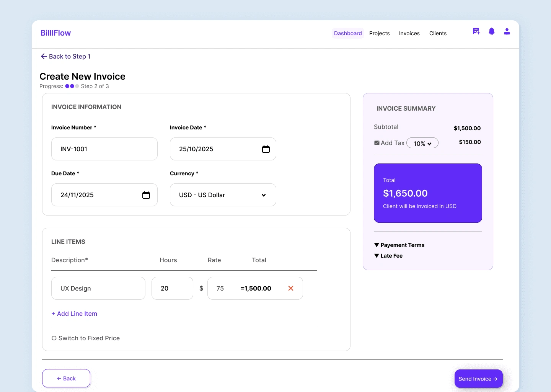Click the Send Invoice button

click(479, 379)
